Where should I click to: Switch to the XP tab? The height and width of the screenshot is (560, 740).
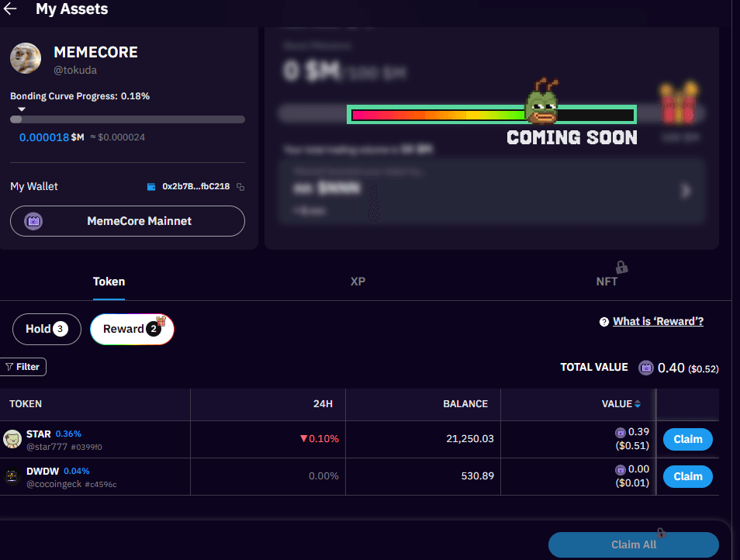click(358, 282)
